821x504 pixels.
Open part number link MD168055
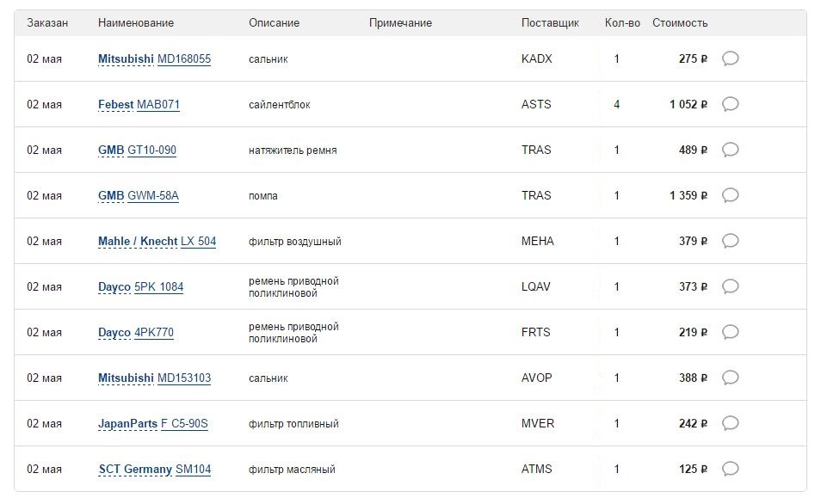point(184,58)
